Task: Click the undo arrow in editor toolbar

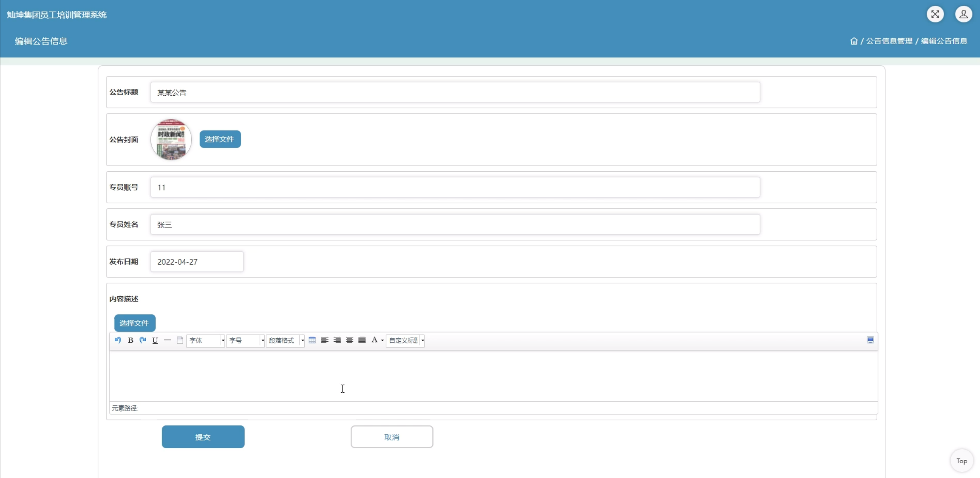Action: point(118,340)
